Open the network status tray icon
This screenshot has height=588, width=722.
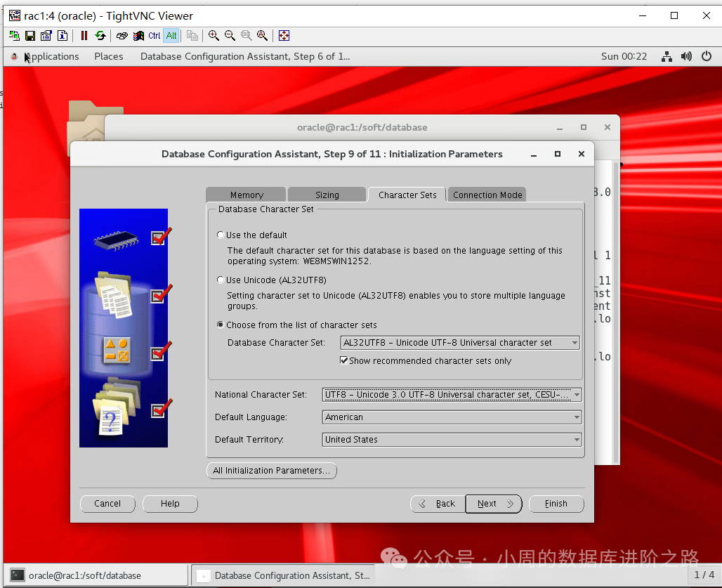[x=667, y=56]
